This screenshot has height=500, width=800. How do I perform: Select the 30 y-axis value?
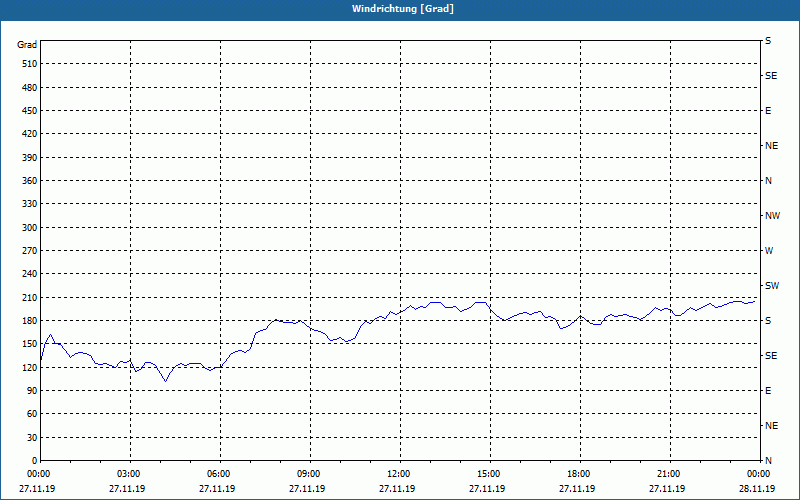point(32,438)
